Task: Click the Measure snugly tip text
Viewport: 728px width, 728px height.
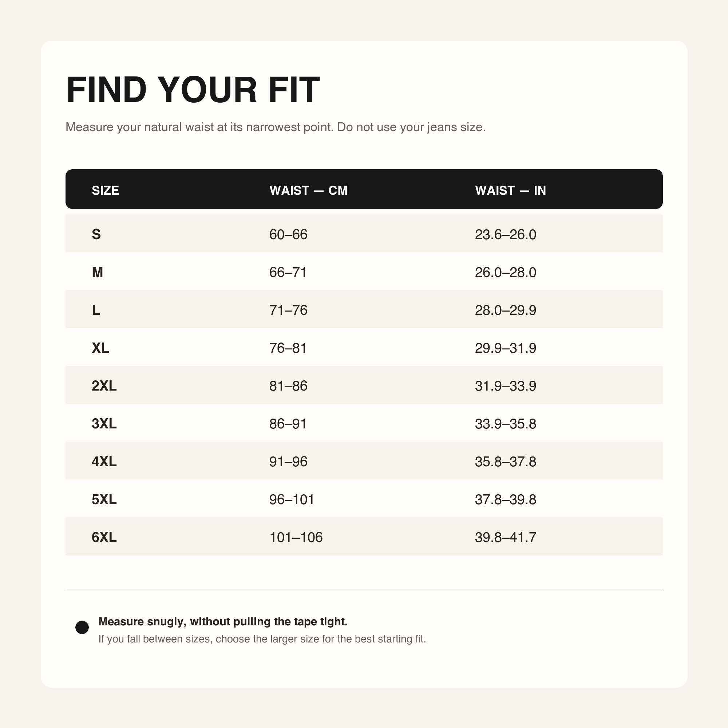Action: 223,621
